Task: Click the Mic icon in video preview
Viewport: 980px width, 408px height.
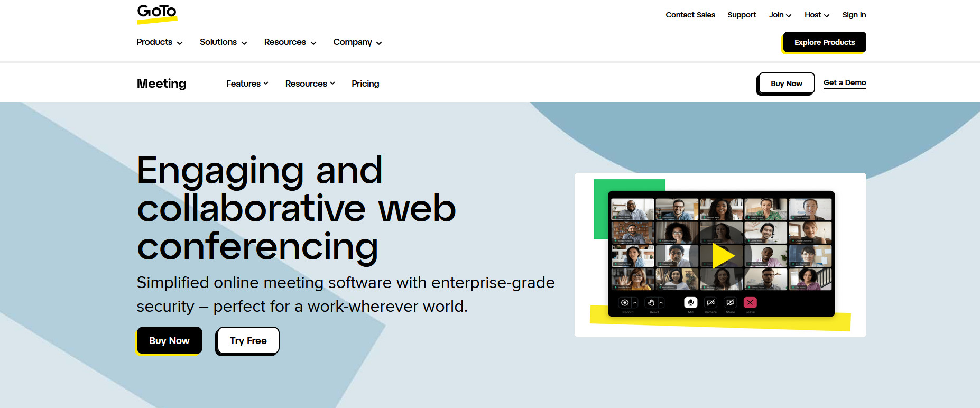Action: pos(690,302)
